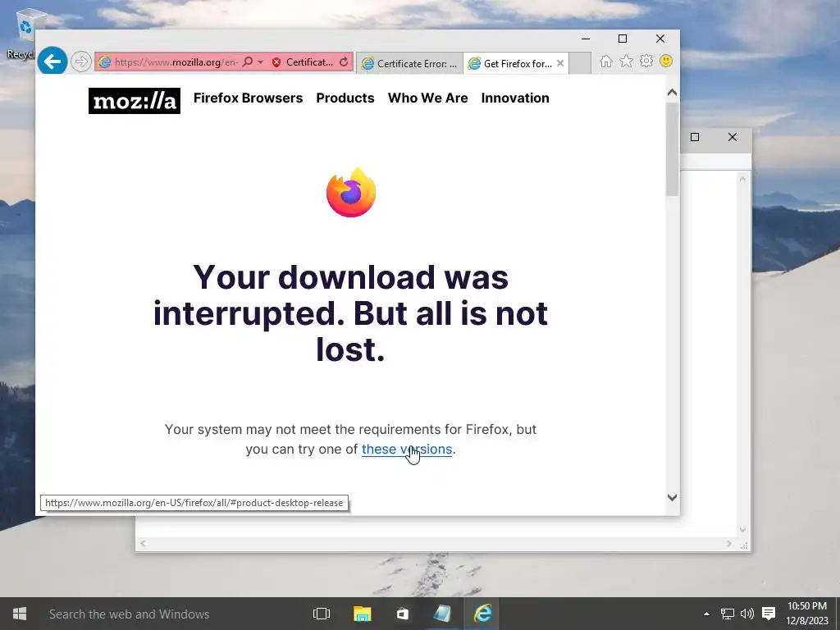This screenshot has height=630, width=840.
Task: Go back with the blue Back arrow
Action: point(52,62)
